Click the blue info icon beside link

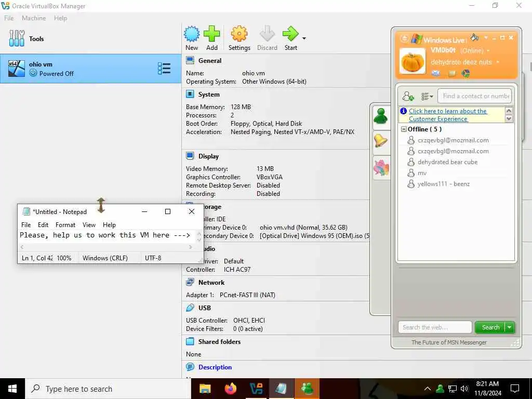(x=403, y=111)
